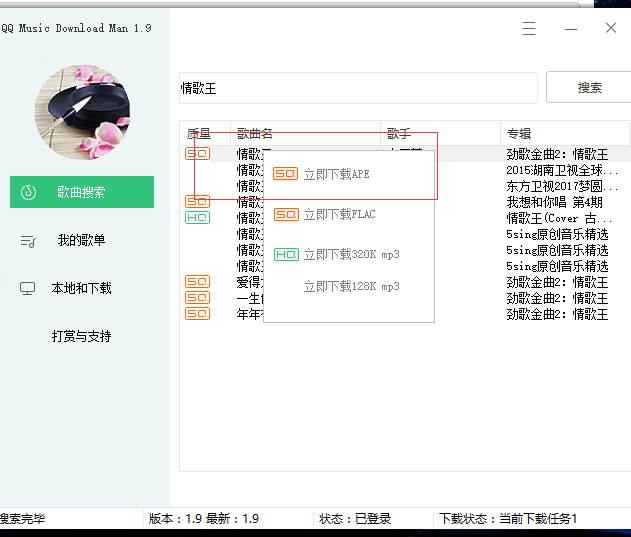Click the playlist icon beside 我的歌单
Image resolution: width=631 pixels, height=537 pixels.
[28, 241]
